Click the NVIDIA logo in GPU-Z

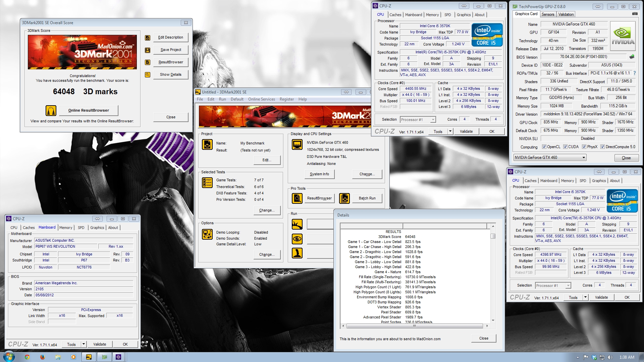[623, 36]
